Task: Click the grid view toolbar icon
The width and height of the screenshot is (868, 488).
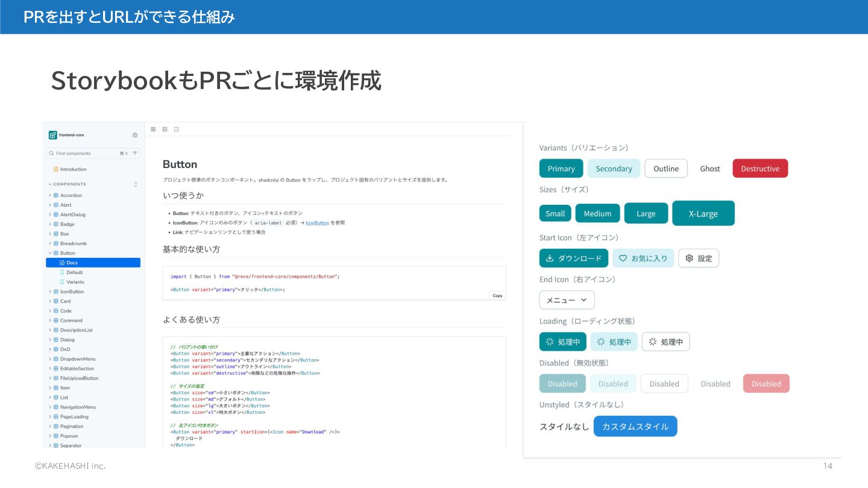Action: point(153,129)
